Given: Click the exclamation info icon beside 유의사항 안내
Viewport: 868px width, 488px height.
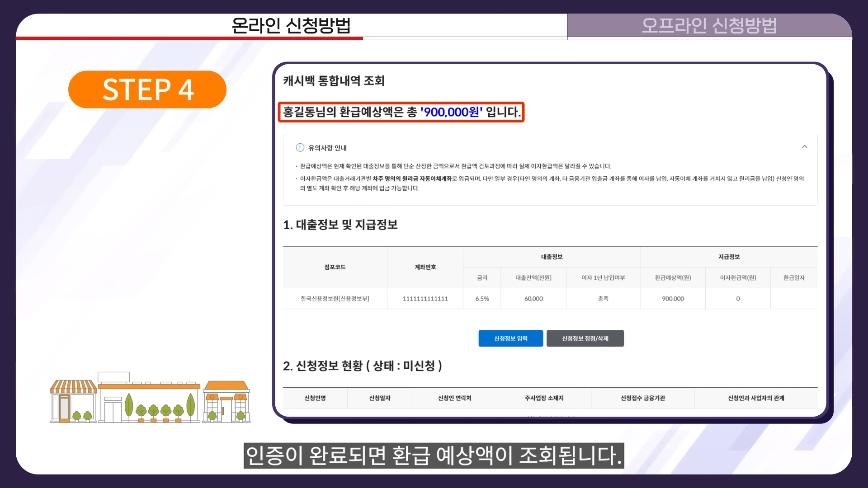Looking at the screenshot, I should tap(300, 148).
